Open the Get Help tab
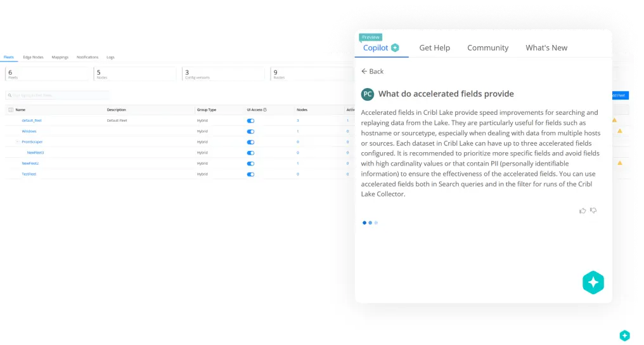The height and width of the screenshot is (345, 644). click(435, 48)
